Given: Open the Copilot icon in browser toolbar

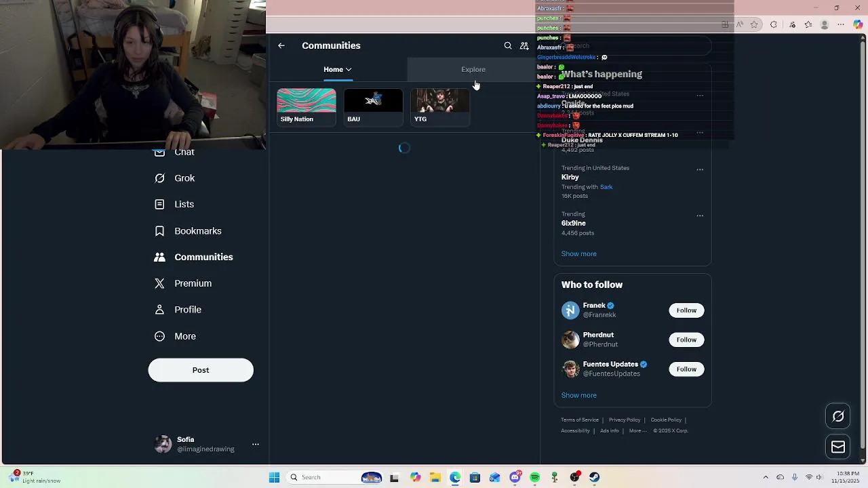Looking at the screenshot, I should point(858,25).
